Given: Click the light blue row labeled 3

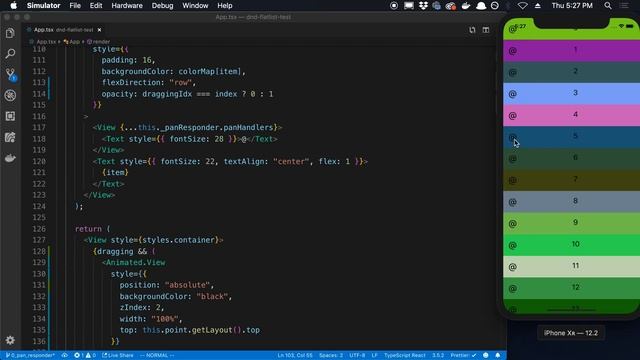Looking at the screenshot, I should coord(571,93).
